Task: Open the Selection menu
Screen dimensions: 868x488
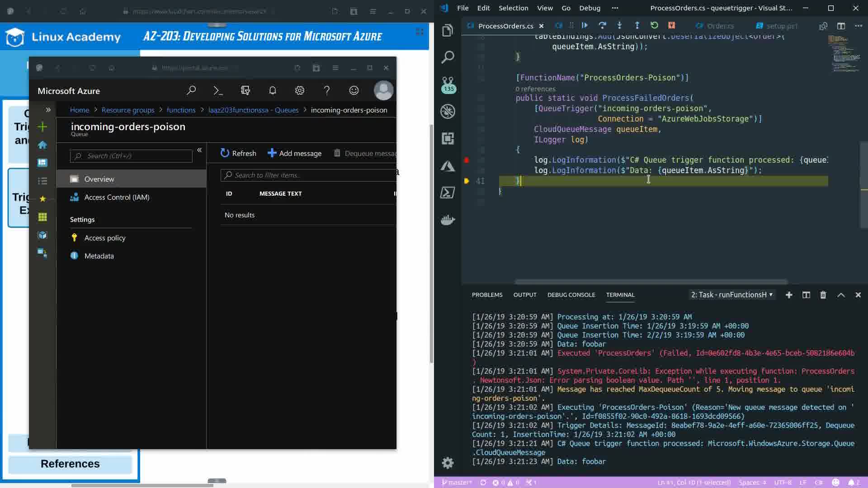Action: [513, 8]
